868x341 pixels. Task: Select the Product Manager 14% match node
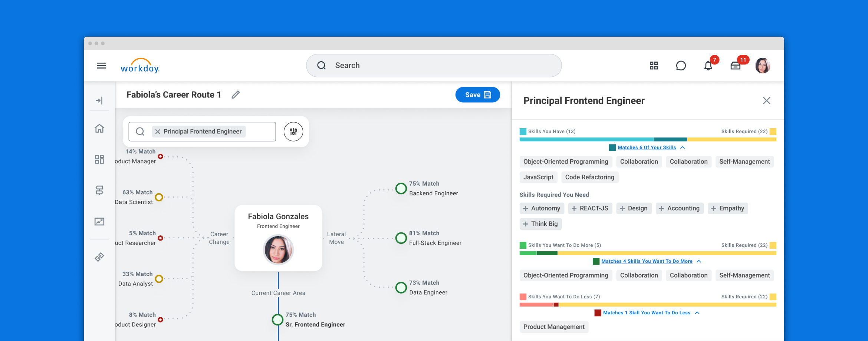click(x=160, y=156)
